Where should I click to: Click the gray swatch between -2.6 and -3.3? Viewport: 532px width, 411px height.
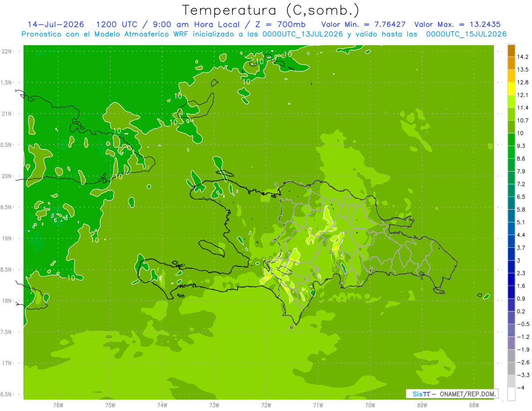click(511, 369)
